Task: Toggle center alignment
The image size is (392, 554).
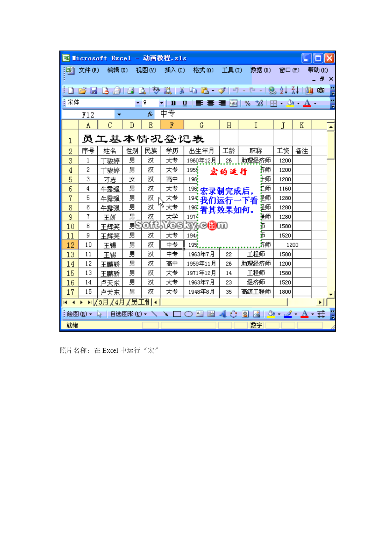Action: [x=211, y=103]
